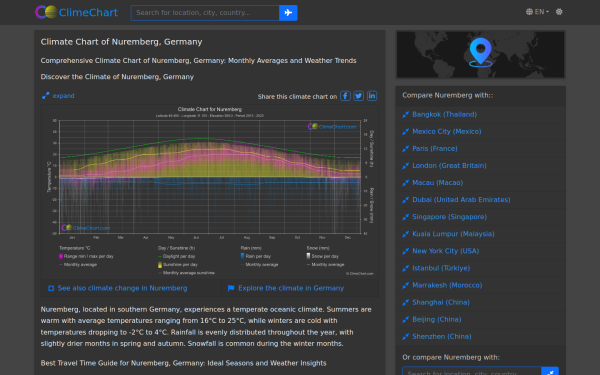Screen dimensions: 600x375
Task: Click compare icon next to Dubai
Action: 406,200
